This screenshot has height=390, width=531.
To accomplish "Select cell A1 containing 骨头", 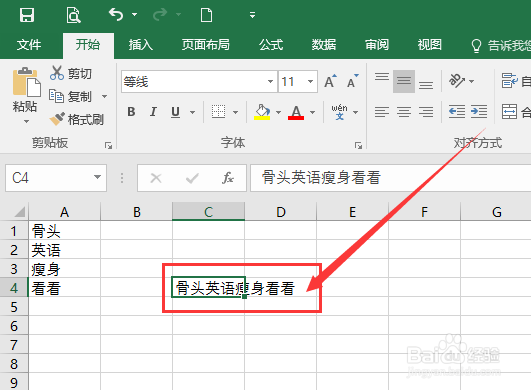I will [x=65, y=231].
